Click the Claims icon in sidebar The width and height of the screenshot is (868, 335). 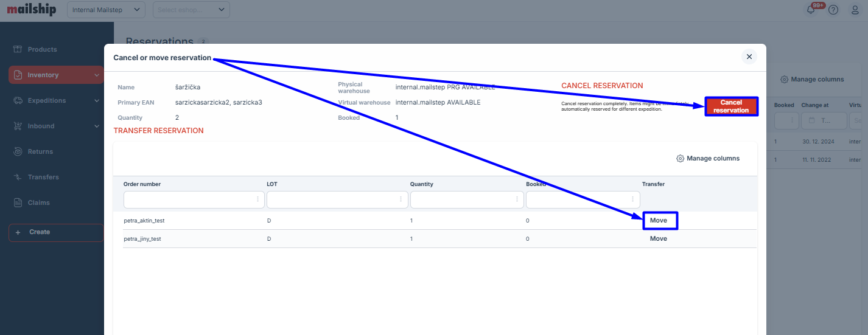tap(18, 202)
